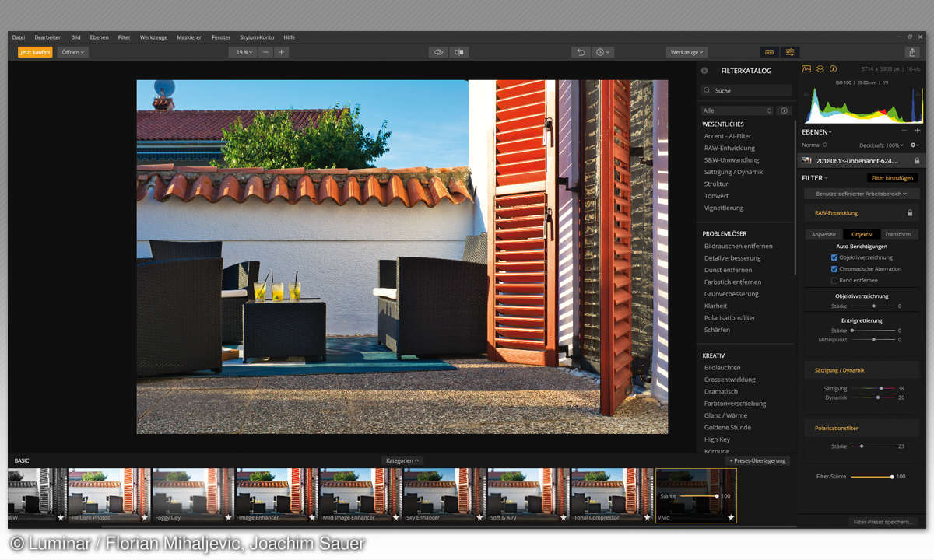Open the Maskieren menu
The height and width of the screenshot is (560, 934).
click(189, 37)
